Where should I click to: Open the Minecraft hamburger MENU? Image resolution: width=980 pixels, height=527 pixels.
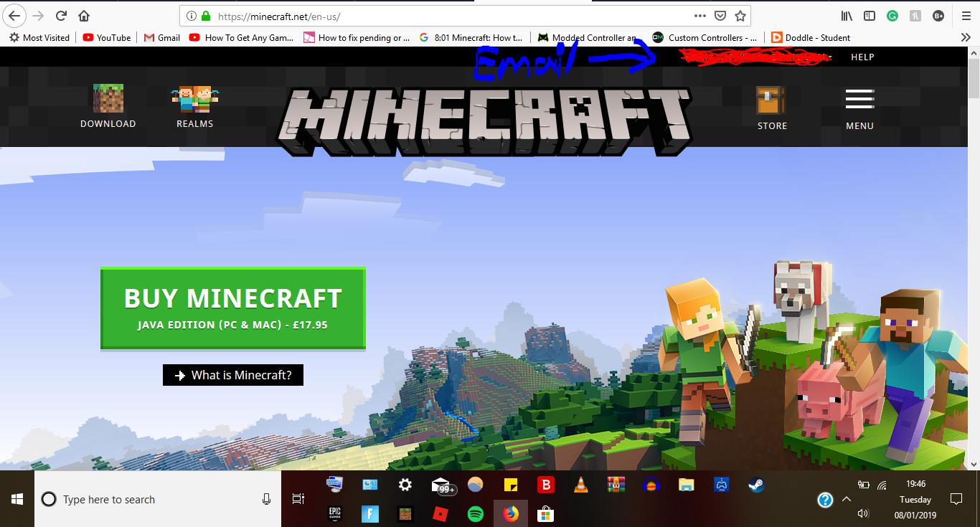click(x=859, y=100)
